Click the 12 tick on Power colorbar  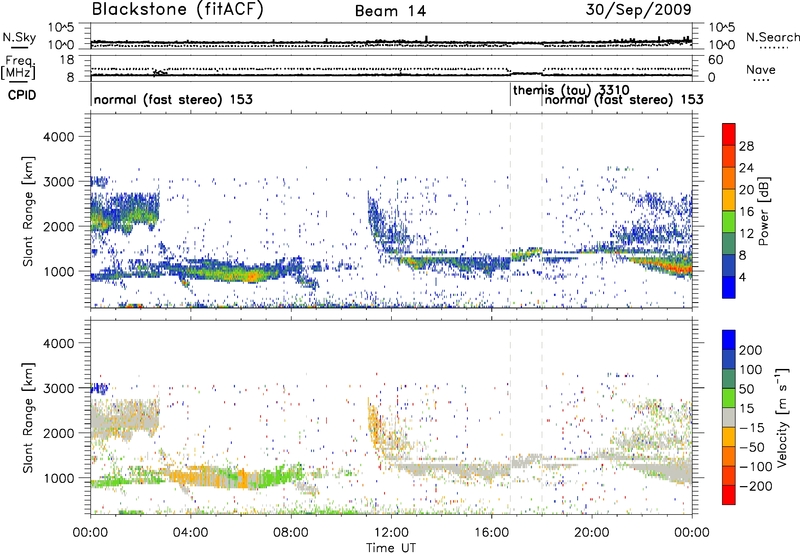746,233
